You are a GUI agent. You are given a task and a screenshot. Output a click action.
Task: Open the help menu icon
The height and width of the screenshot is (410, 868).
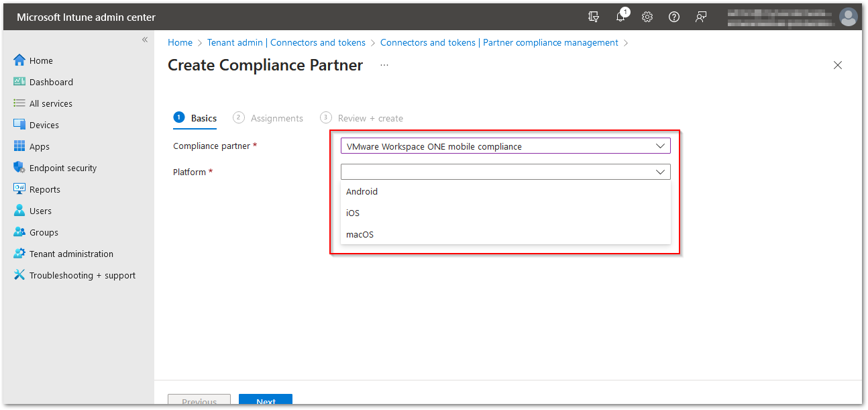pos(673,17)
